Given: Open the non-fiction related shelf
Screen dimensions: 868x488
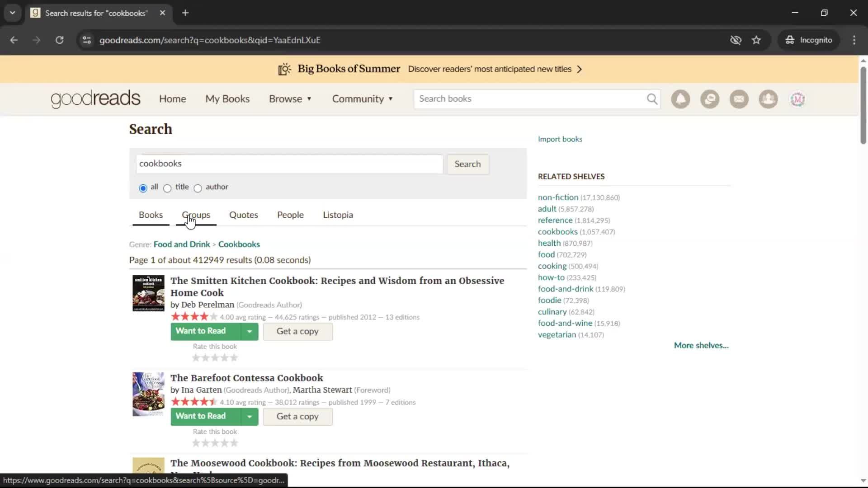Looking at the screenshot, I should click(558, 197).
